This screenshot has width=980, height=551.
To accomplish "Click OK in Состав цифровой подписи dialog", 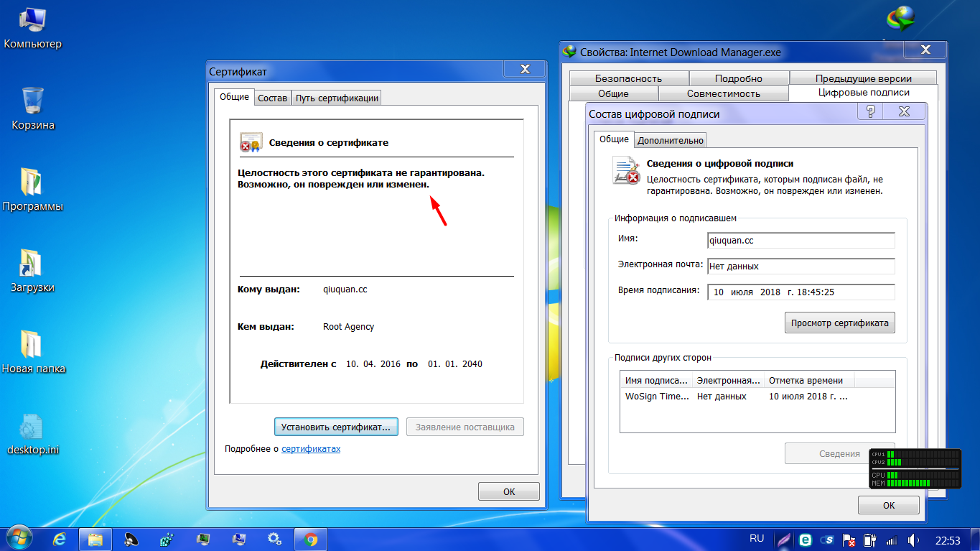I will pyautogui.click(x=889, y=505).
